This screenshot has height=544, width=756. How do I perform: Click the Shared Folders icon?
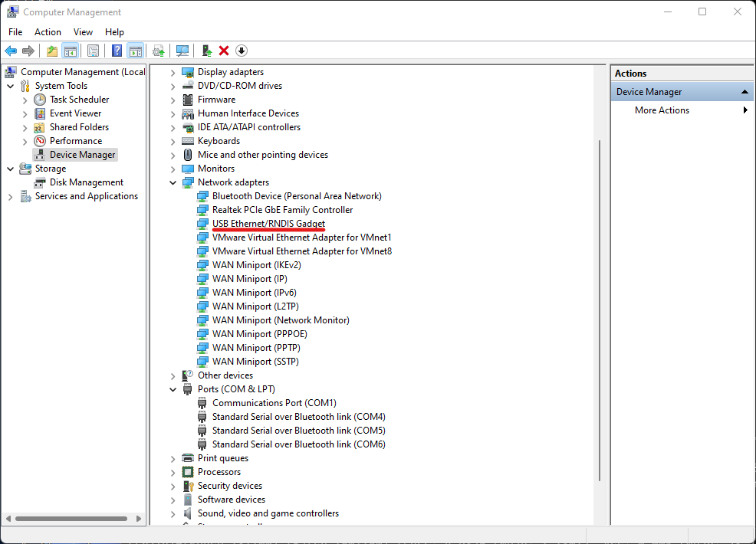[40, 128]
